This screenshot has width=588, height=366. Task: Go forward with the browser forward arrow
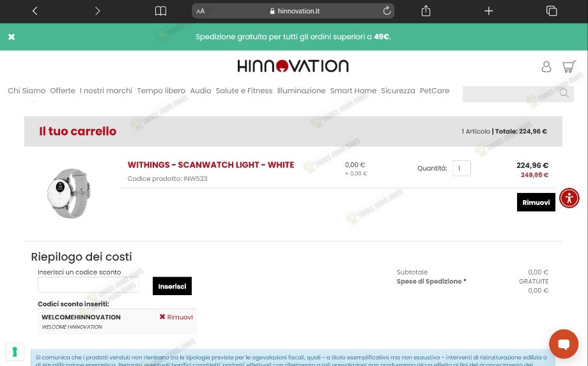point(98,11)
